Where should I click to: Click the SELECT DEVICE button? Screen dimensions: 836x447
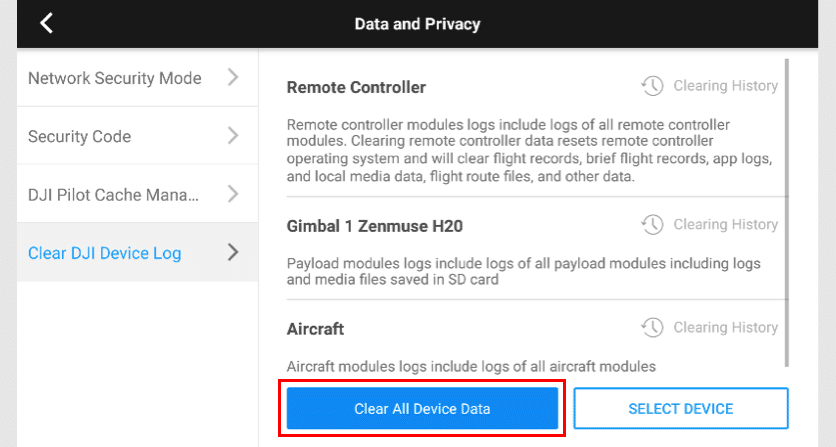[x=681, y=409]
